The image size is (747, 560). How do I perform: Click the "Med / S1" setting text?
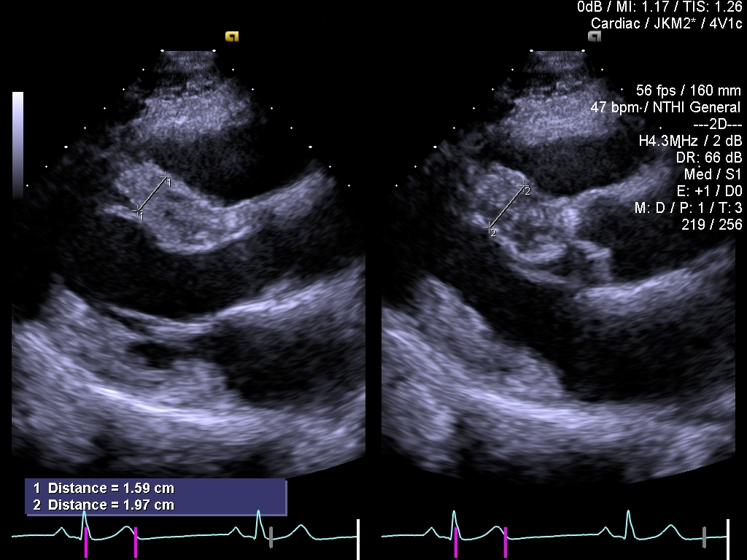coord(713,174)
